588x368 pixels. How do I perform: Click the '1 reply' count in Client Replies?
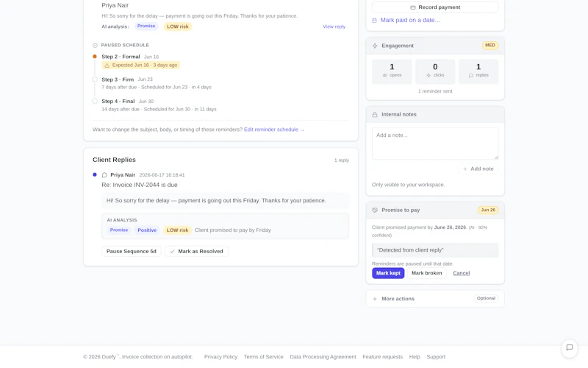tap(342, 160)
